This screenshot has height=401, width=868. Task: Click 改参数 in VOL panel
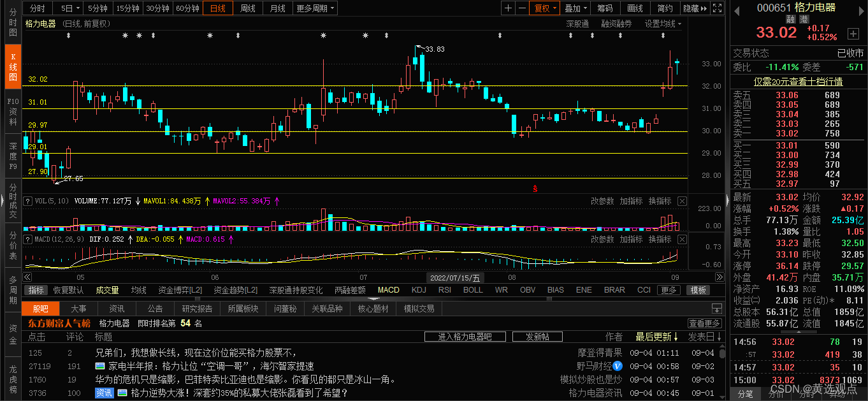pos(602,201)
